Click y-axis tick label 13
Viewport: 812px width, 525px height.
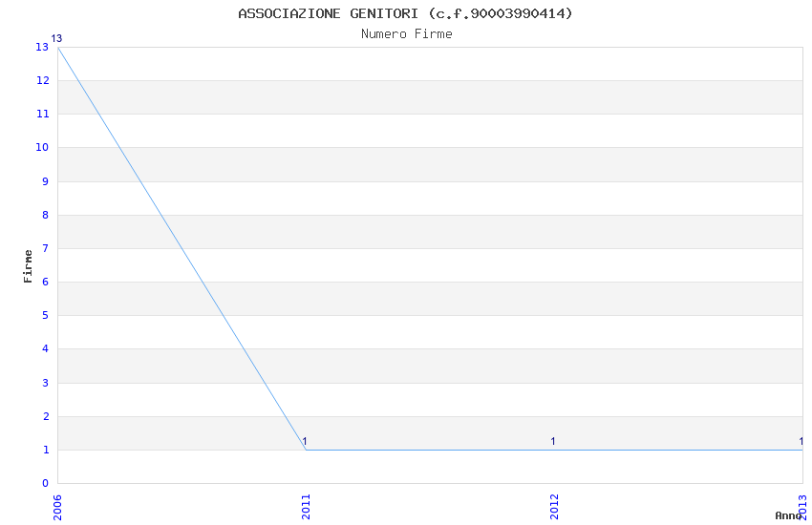click(42, 47)
